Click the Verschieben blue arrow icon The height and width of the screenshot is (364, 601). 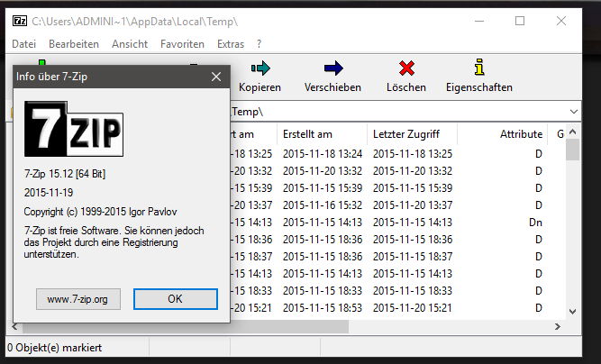point(333,68)
